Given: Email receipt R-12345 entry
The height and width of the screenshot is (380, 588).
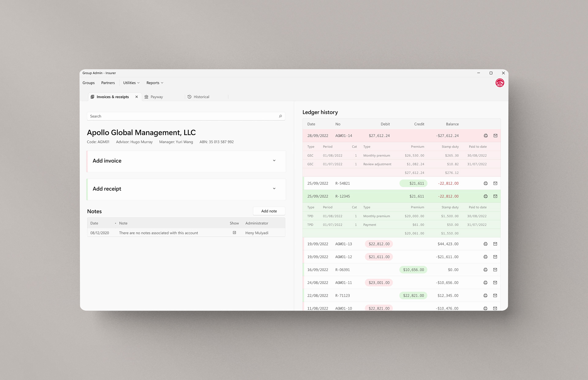Looking at the screenshot, I should 495,196.
